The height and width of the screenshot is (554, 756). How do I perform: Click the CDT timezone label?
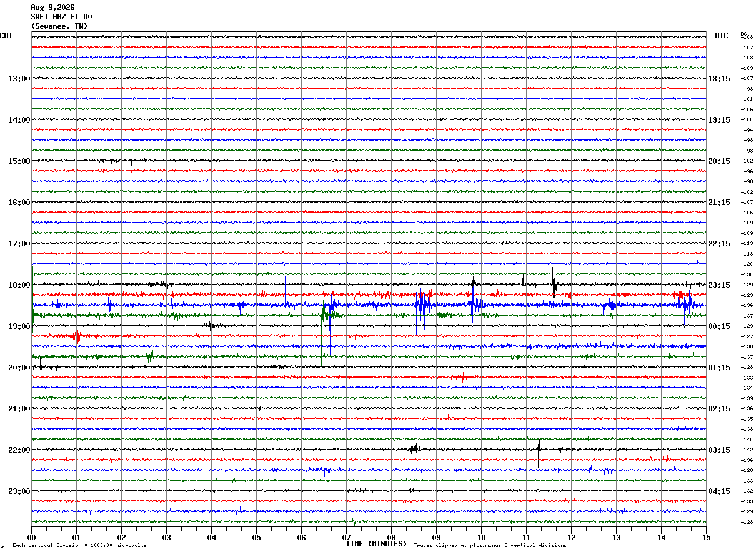pyautogui.click(x=6, y=36)
